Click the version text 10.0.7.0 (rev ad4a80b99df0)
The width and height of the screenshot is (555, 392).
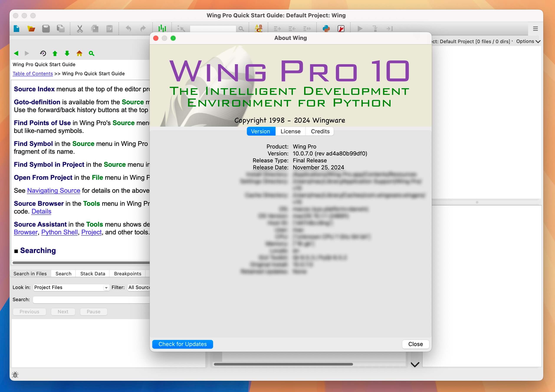tap(330, 154)
